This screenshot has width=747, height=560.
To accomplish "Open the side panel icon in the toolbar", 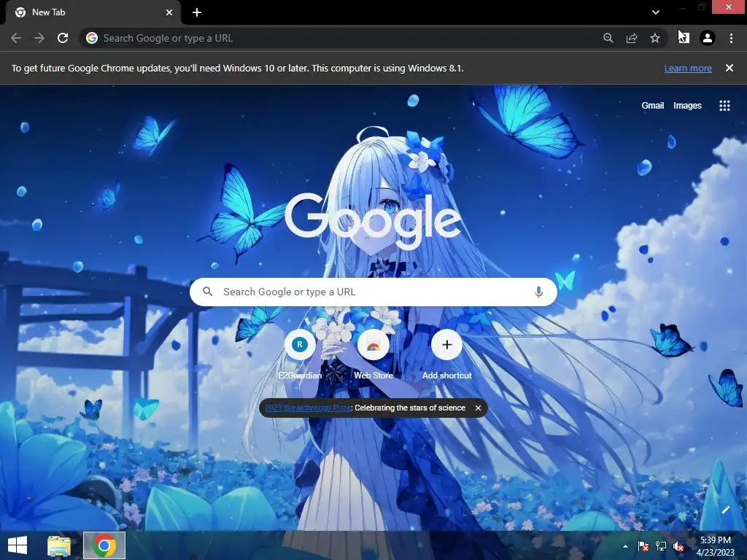I will pyautogui.click(x=684, y=38).
